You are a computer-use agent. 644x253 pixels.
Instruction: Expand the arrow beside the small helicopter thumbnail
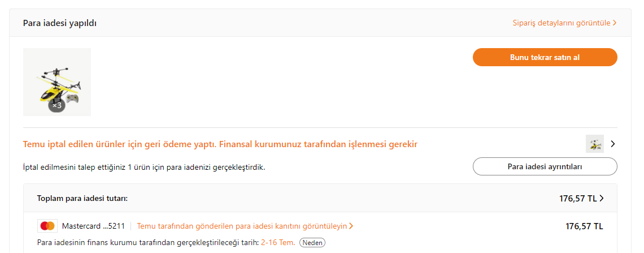[x=613, y=144]
